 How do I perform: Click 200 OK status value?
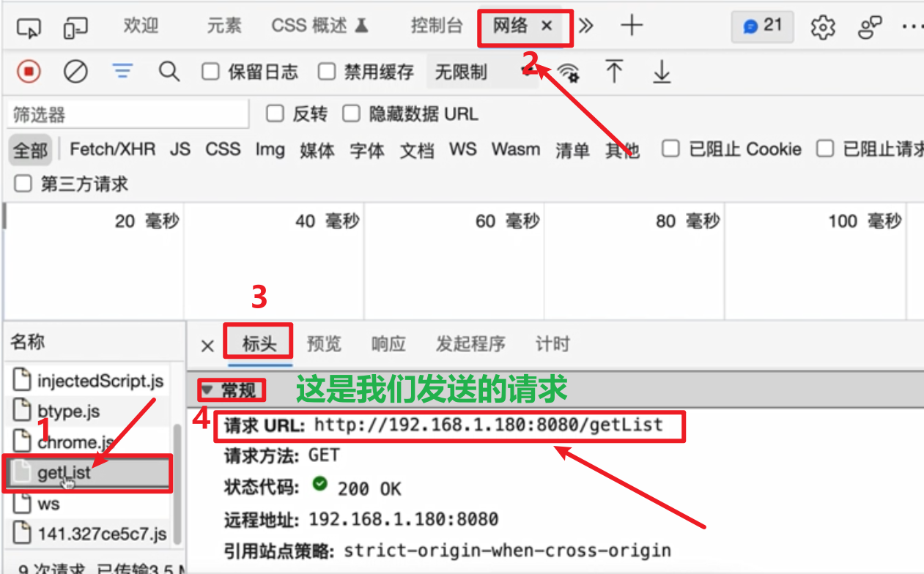point(369,488)
